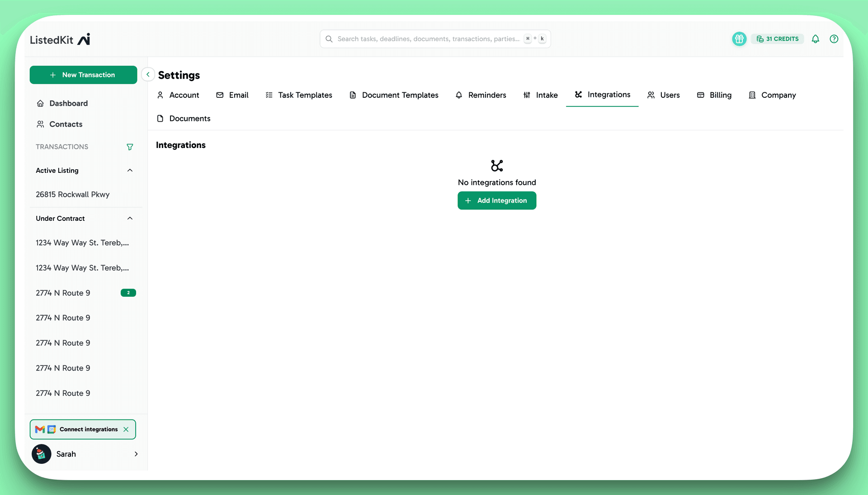Check the 31 credits balance indicator
The width and height of the screenshot is (868, 495).
pyautogui.click(x=777, y=39)
